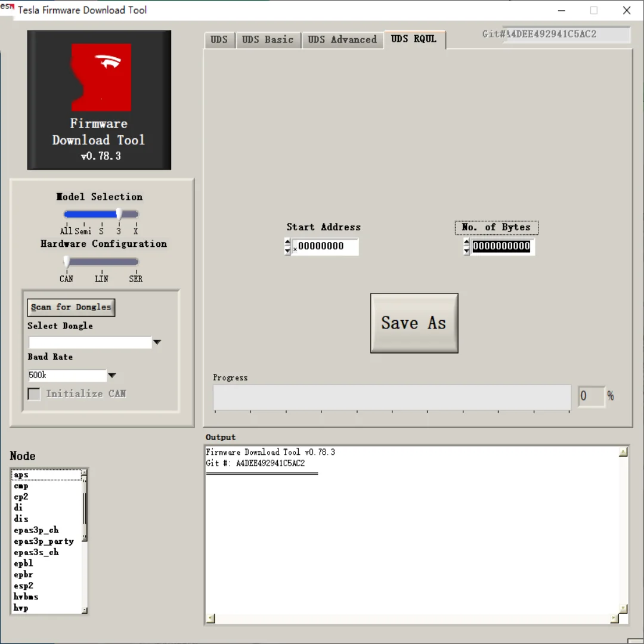This screenshot has height=644, width=644.
Task: Click the Save As button
Action: coord(414,323)
